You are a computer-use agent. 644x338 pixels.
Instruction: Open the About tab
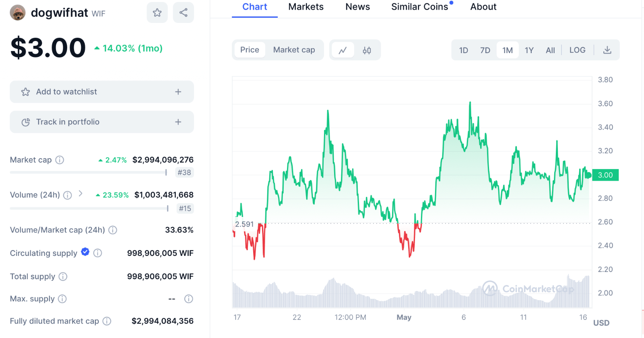tap(483, 7)
